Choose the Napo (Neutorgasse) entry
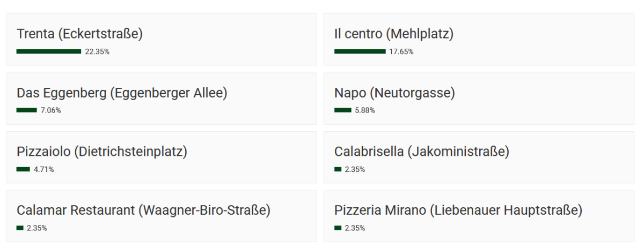 pos(394,93)
